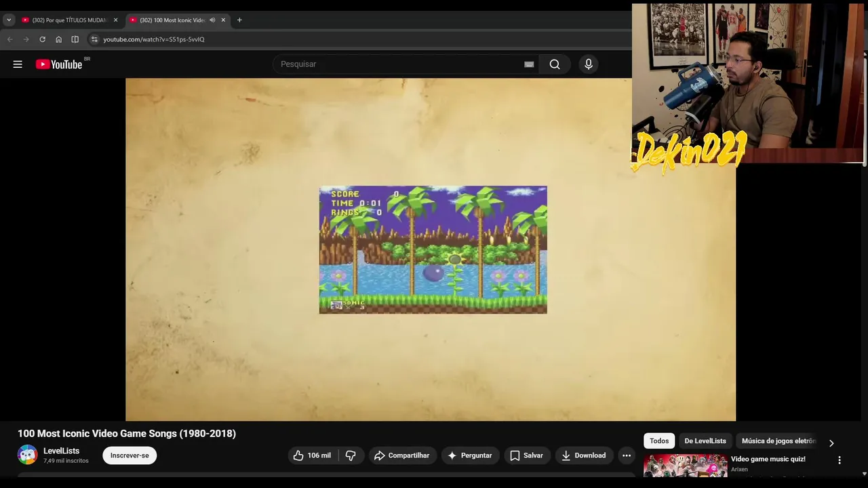Open the on-screen keyboard icon in search
Image resolution: width=868 pixels, height=488 pixels.
[x=529, y=64]
